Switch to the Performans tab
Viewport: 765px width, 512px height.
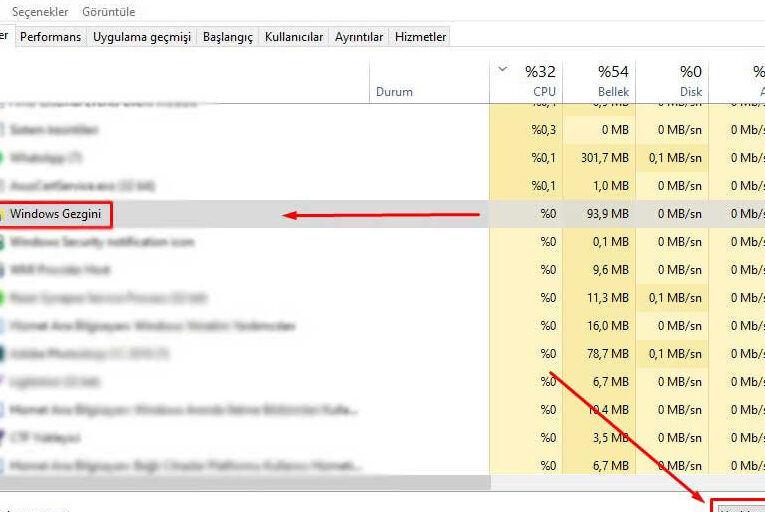pyautogui.click(x=51, y=37)
